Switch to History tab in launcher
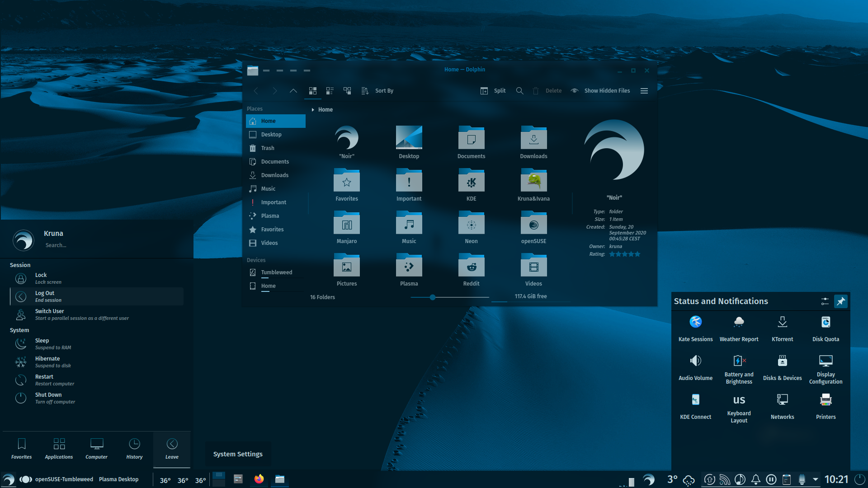The image size is (868, 488). click(x=134, y=449)
